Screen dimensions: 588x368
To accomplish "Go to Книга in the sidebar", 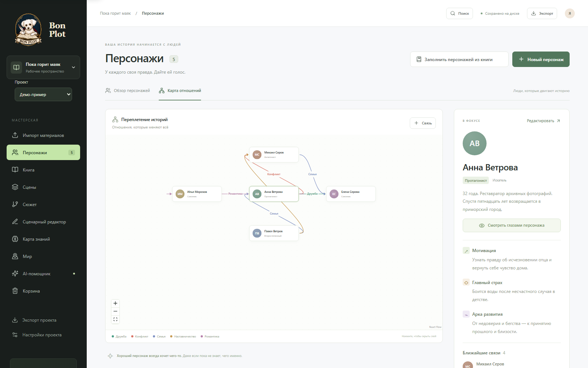I will (43, 170).
